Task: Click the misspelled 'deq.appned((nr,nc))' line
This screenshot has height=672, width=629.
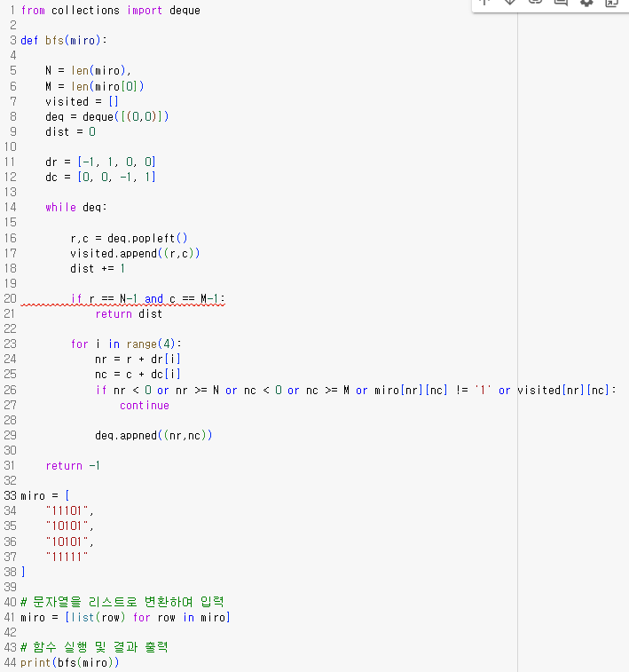Action: pos(153,436)
